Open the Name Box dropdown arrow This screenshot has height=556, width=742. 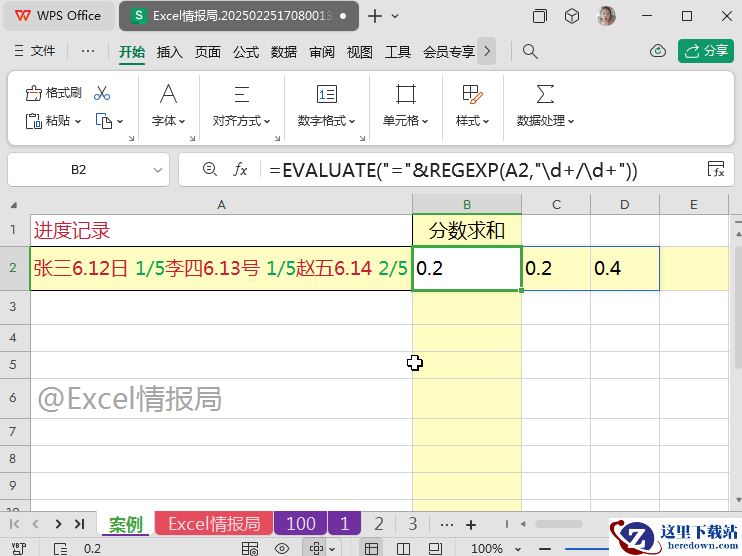(158, 171)
